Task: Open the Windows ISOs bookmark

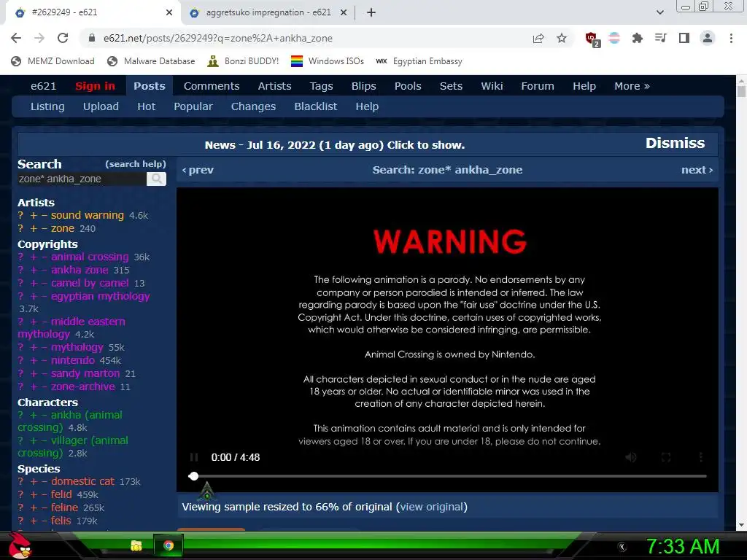Action: pyautogui.click(x=328, y=61)
